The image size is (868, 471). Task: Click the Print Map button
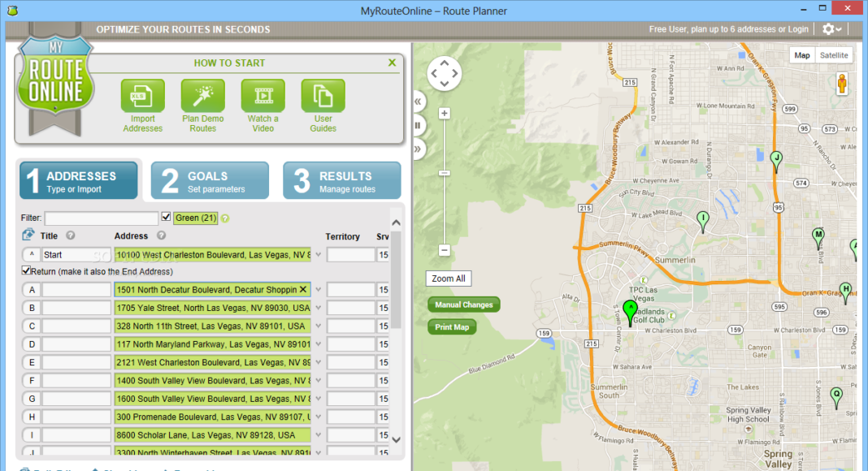coord(452,327)
